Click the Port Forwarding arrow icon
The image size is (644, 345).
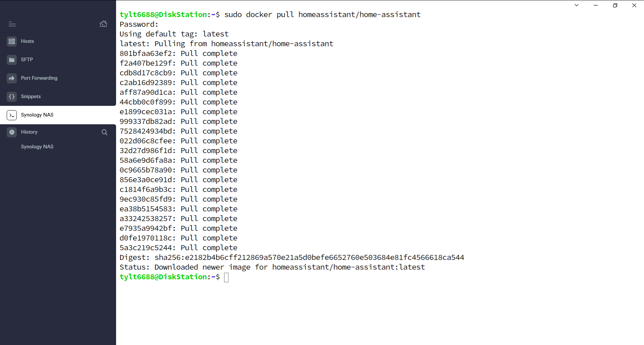[x=12, y=78]
